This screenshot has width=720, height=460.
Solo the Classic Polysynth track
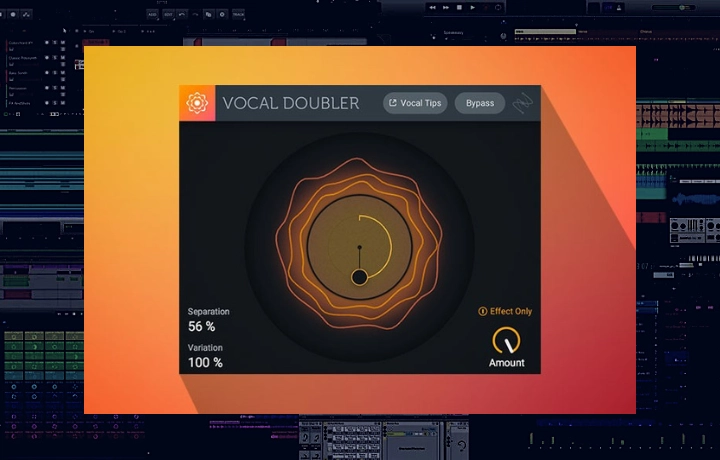55,57
